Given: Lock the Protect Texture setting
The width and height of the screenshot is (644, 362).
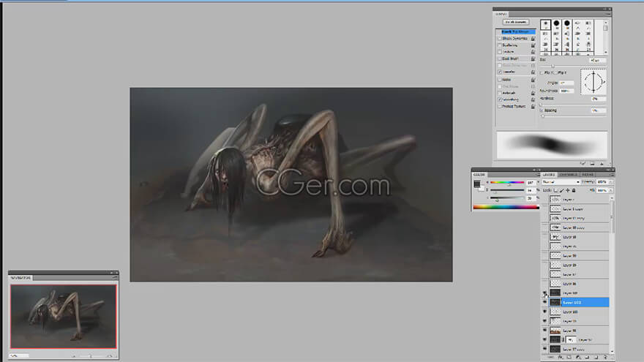Looking at the screenshot, I should click(x=533, y=106).
